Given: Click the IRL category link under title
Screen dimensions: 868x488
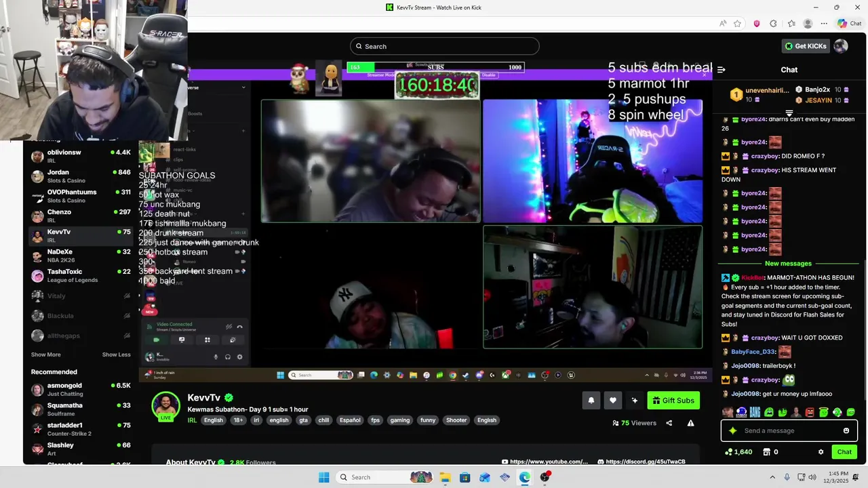Looking at the screenshot, I should 192,420.
